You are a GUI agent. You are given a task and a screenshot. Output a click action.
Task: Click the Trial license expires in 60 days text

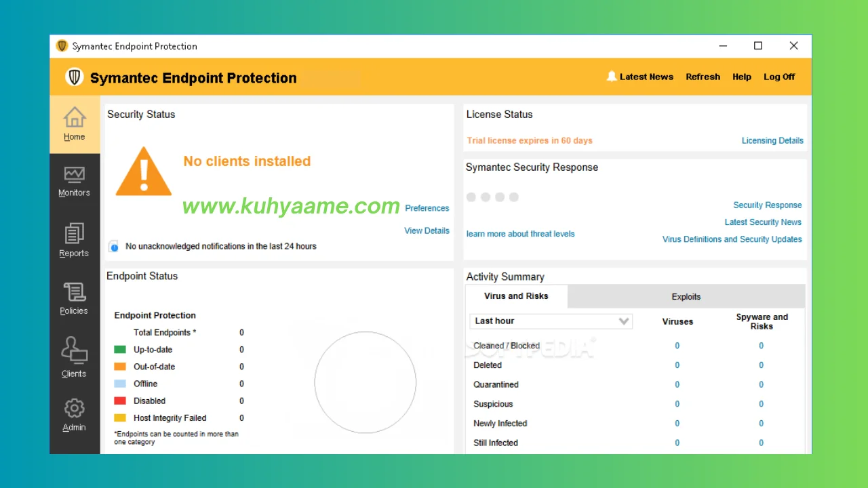pyautogui.click(x=530, y=140)
